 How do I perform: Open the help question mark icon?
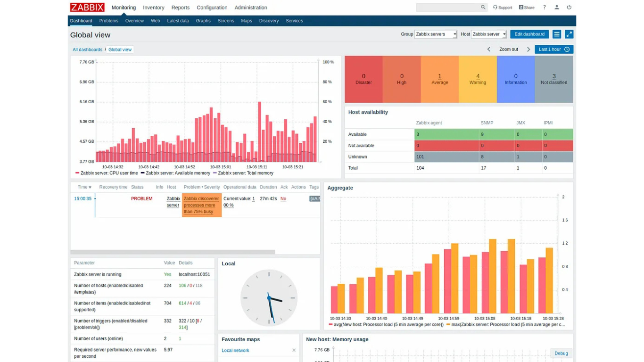[545, 8]
